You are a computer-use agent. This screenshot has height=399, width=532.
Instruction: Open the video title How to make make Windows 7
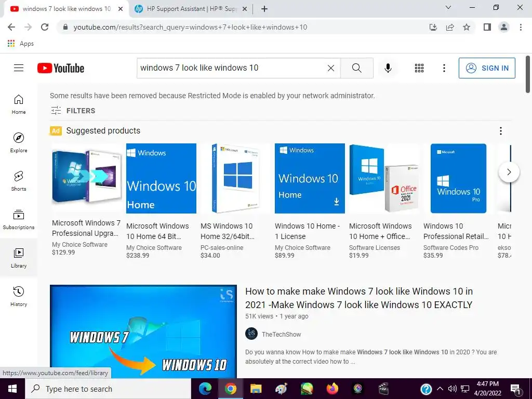tap(359, 298)
